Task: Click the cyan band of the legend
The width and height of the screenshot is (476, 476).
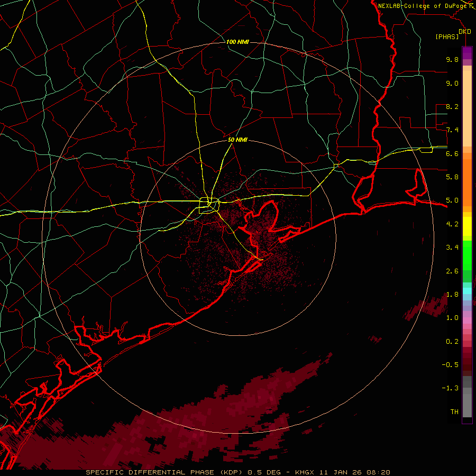Action: [467, 291]
